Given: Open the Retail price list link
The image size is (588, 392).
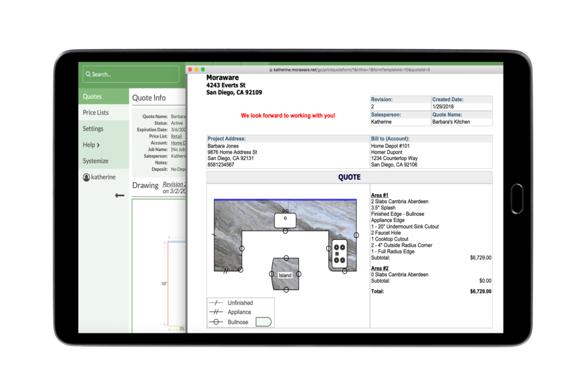Looking at the screenshot, I should pos(176,137).
